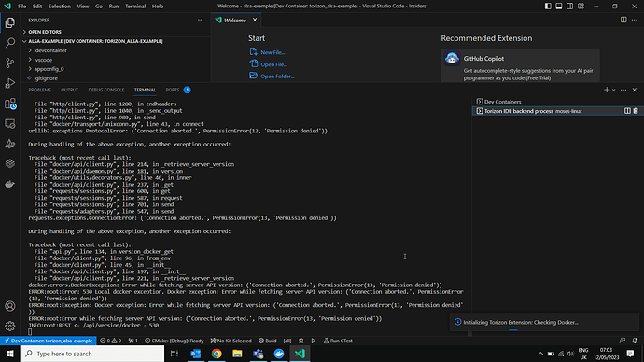
Task: Open the Run menu
Action: pos(114,7)
